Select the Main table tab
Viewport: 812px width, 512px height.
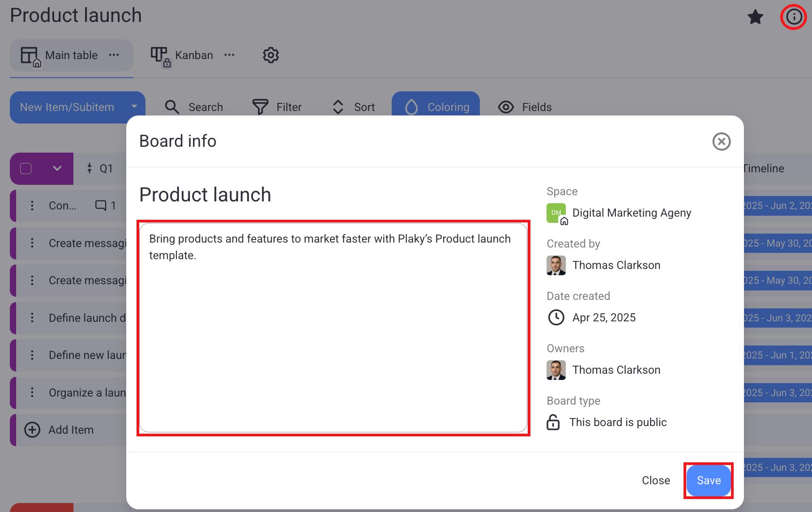[x=71, y=55]
